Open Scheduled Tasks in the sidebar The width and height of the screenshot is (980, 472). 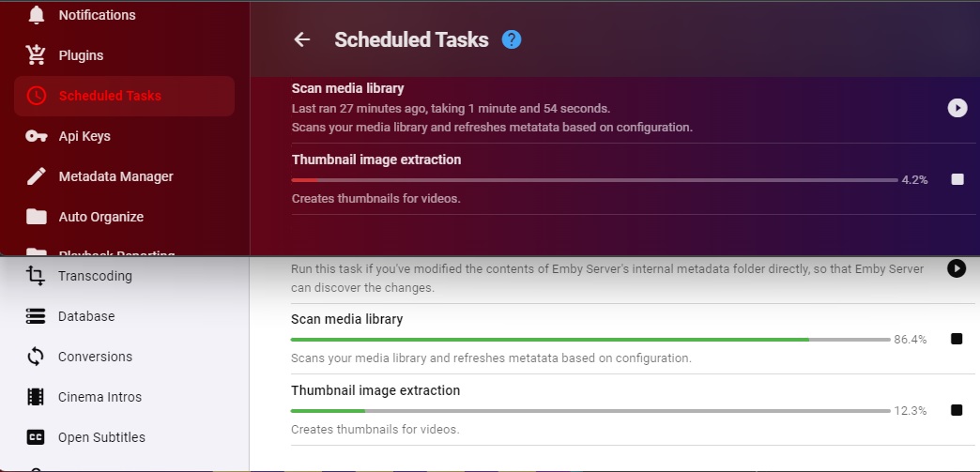(110, 96)
